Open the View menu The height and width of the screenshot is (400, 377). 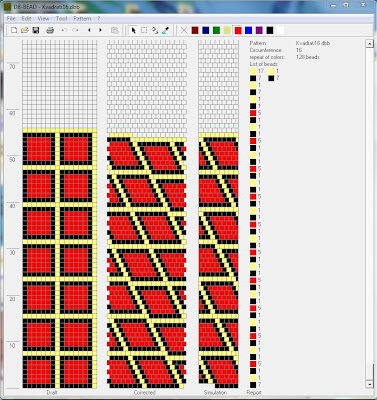click(43, 19)
